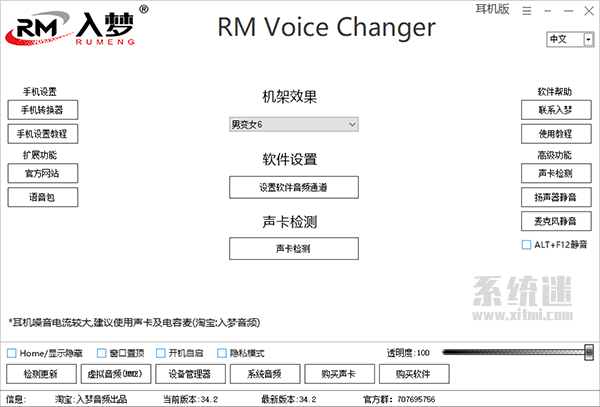Open the hamburger menu in title bar
Screen dimensions: 600x407
point(525,10)
